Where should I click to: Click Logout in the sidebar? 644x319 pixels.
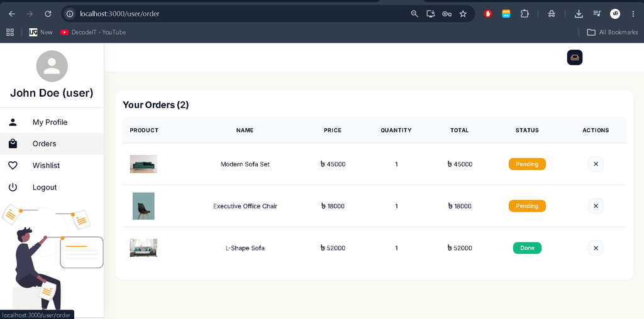pos(52,187)
